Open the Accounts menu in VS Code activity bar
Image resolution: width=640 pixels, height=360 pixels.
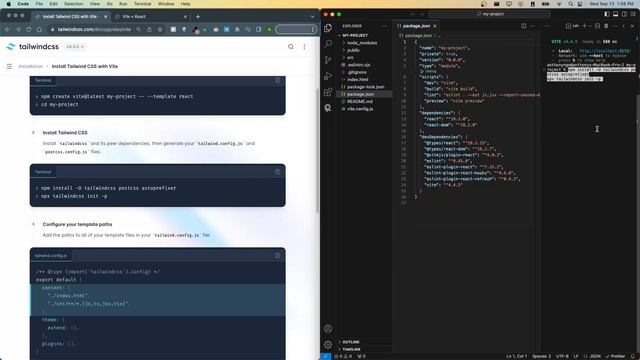(328, 329)
